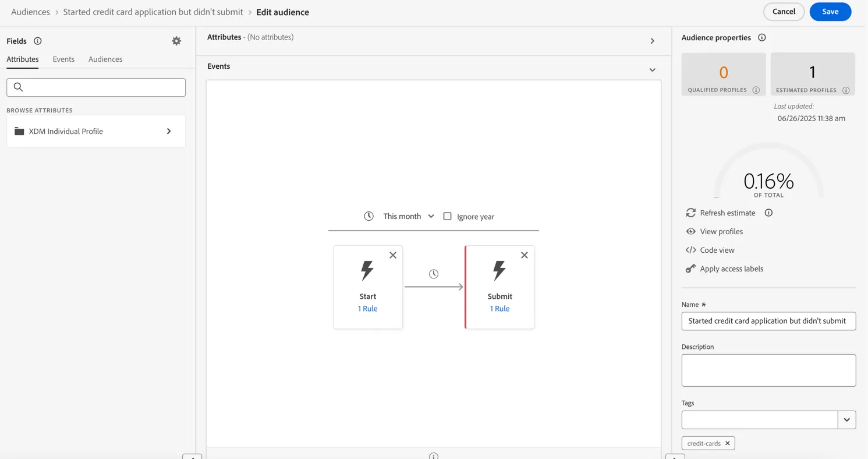Go to Audiences breadcrumb
868x459 pixels.
(30, 12)
